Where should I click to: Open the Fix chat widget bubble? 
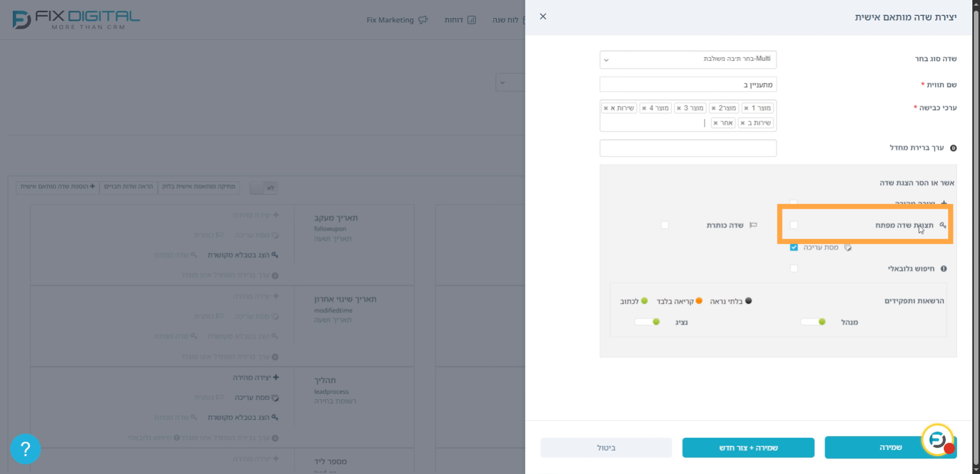[938, 439]
